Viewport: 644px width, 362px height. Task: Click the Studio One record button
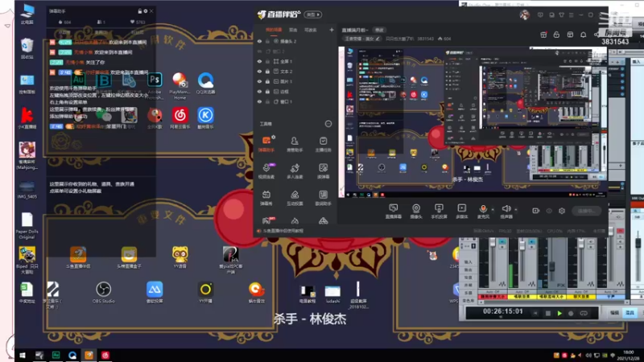click(x=571, y=313)
